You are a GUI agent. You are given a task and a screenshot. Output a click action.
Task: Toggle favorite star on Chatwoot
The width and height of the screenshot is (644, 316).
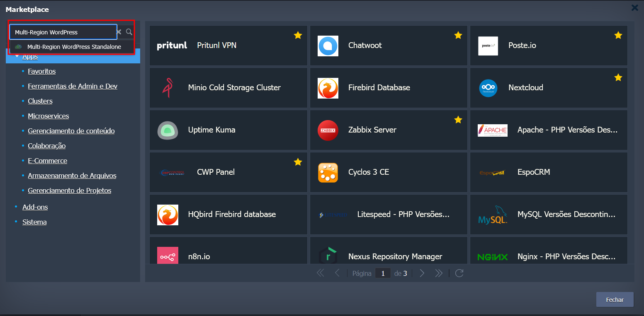tap(458, 36)
